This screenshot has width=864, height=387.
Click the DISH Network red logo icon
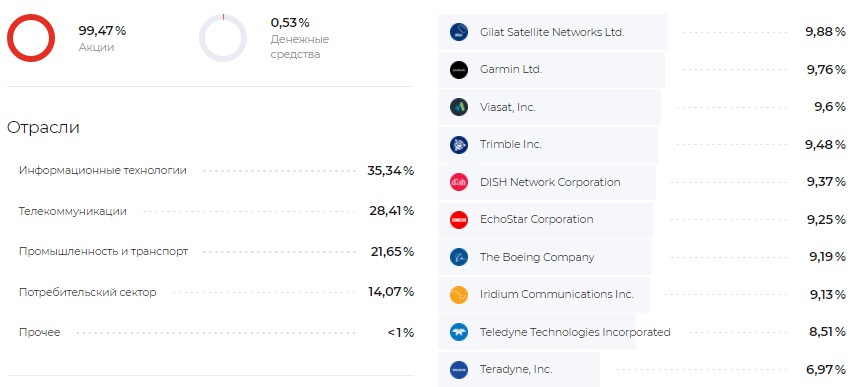coord(458,182)
